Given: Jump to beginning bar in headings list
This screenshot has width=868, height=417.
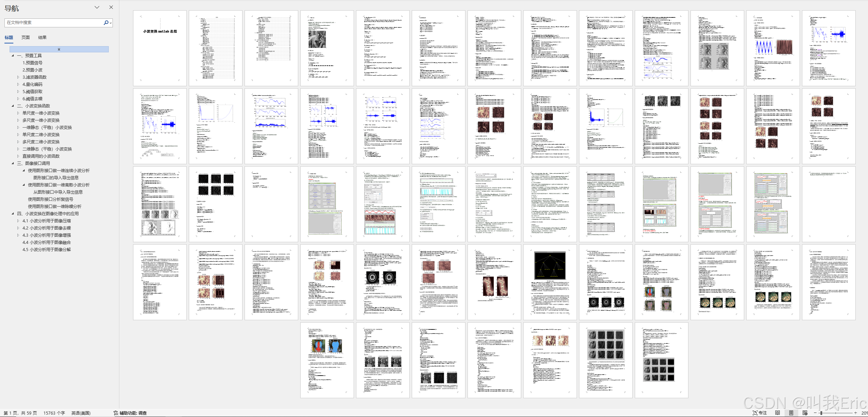Looking at the screenshot, I should click(59, 49).
